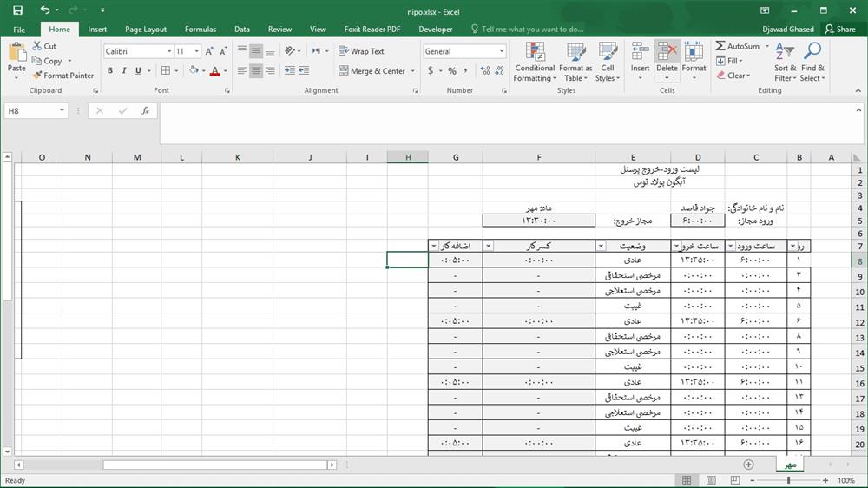Screen dimensions: 868x488
Task: Click Copy in Clipboard group
Action: (47, 61)
